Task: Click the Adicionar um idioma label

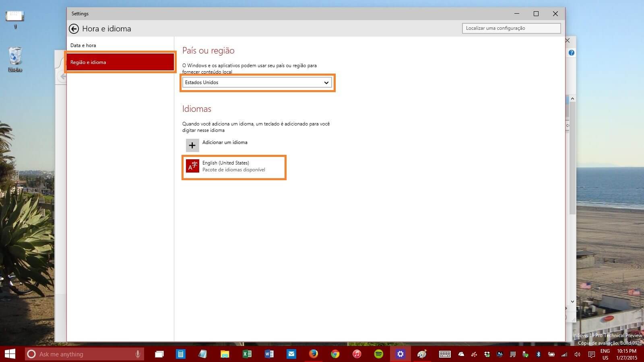Action: 225,142
